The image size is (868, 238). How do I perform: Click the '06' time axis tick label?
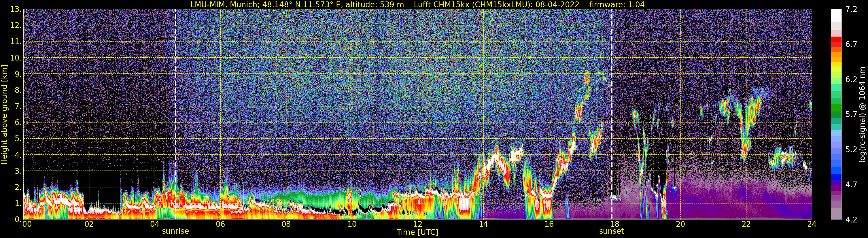tap(220, 224)
